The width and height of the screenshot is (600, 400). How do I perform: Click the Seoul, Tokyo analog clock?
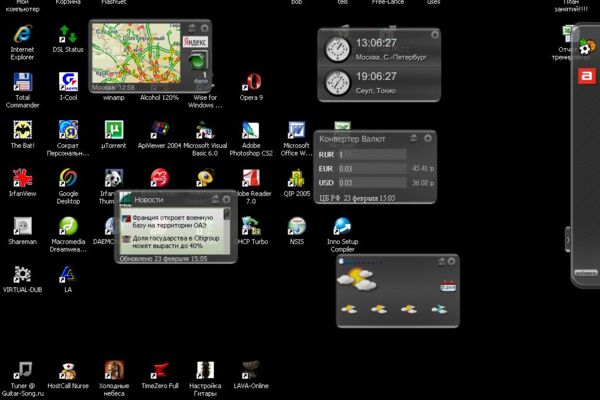[x=337, y=83]
